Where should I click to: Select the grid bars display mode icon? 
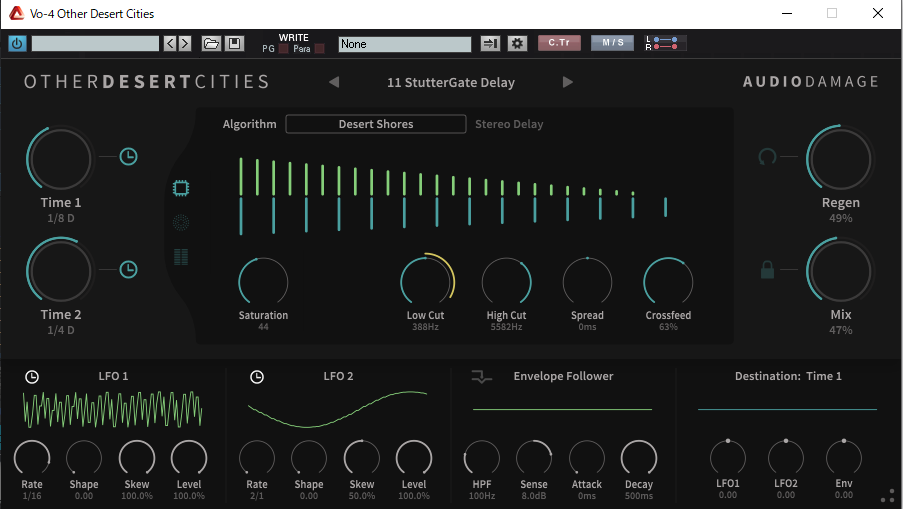(181, 257)
